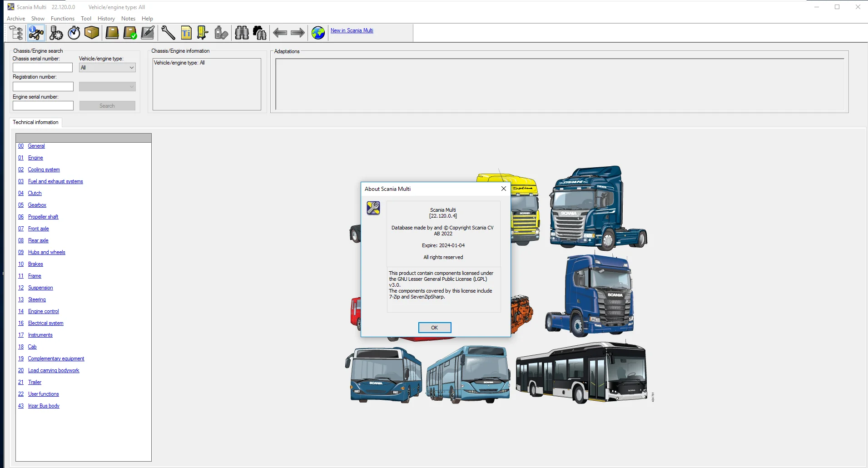Expand the Vehicle/engine type dropdown
Screen dimensions: 868x468
coord(107,68)
